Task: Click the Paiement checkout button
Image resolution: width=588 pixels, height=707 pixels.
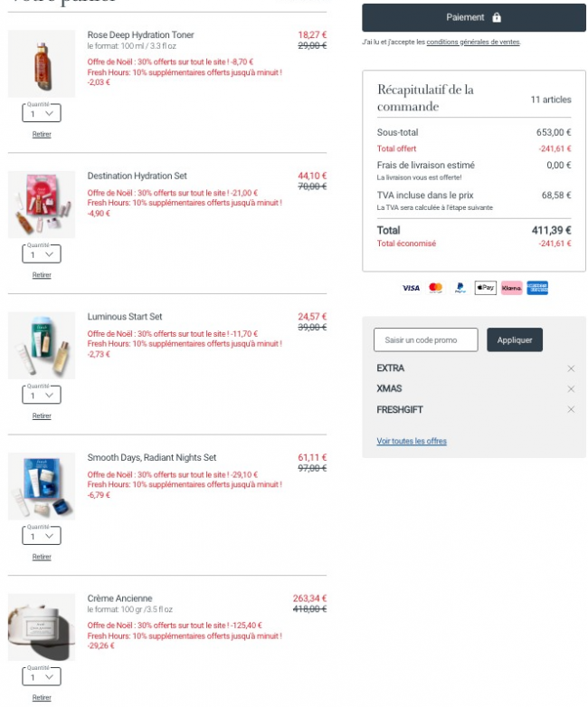Action: (x=474, y=18)
